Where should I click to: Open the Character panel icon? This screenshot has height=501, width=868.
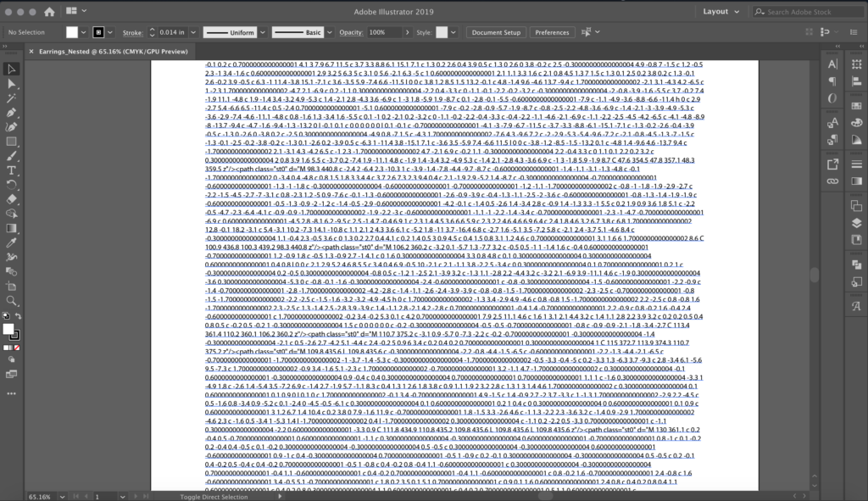tap(832, 64)
